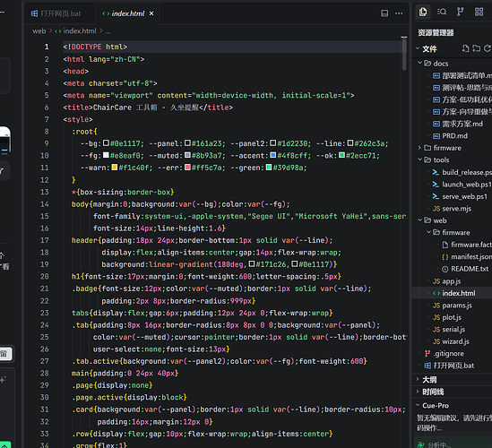Click the markdown icon beside 需求方案.md
Image resolution: width=492 pixels, height=448 pixels.
pyautogui.click(x=436, y=124)
